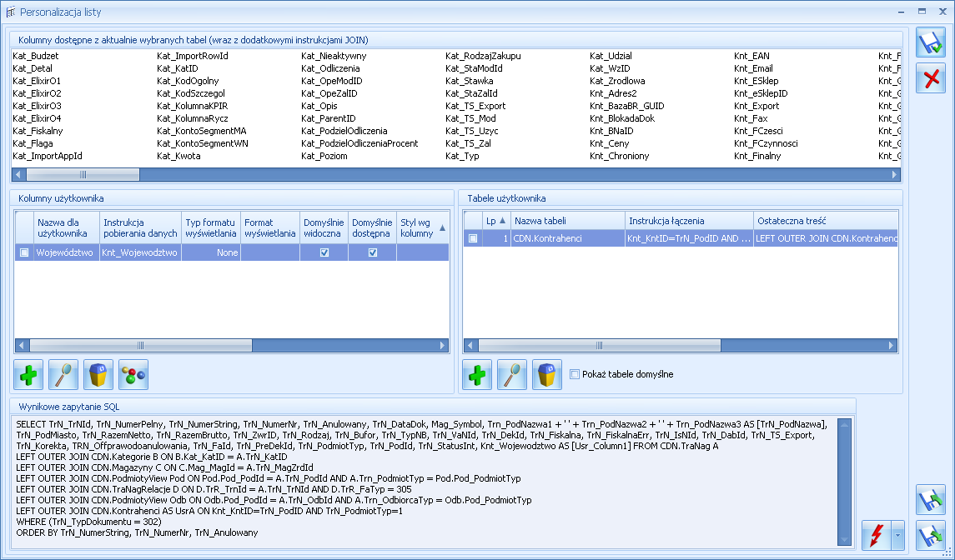Open the colored balls style icon
955x560 pixels.
[133, 374]
